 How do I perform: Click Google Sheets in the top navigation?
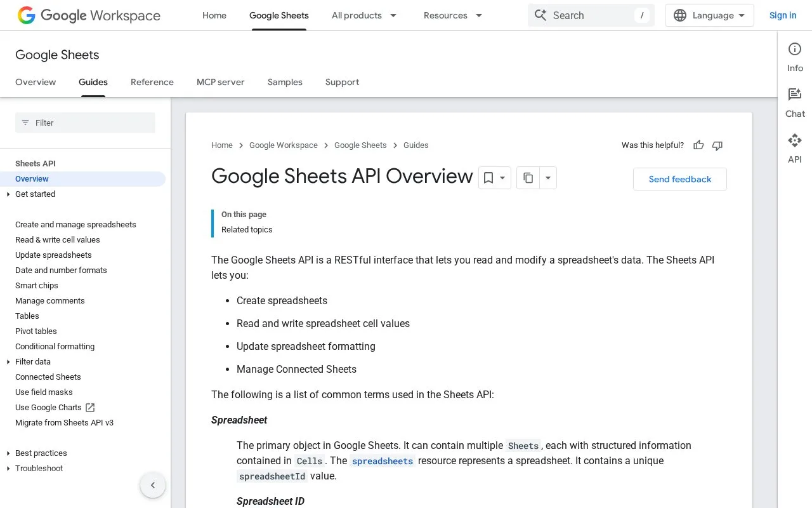coord(279,15)
